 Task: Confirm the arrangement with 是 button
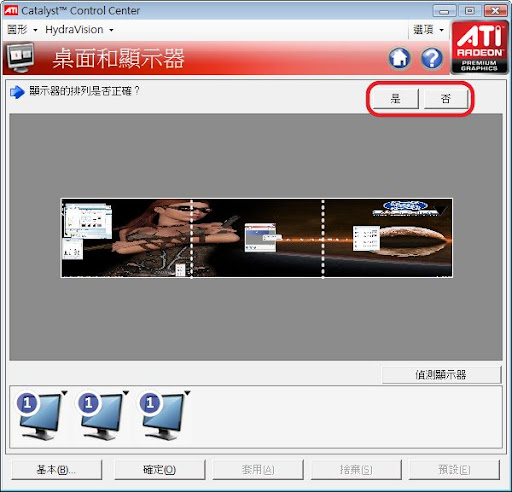tap(395, 99)
